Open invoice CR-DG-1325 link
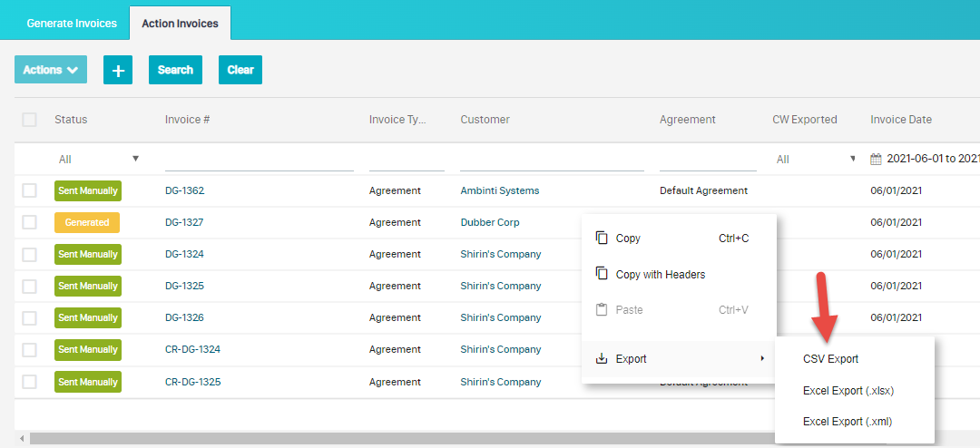The image size is (980, 448). [x=192, y=382]
